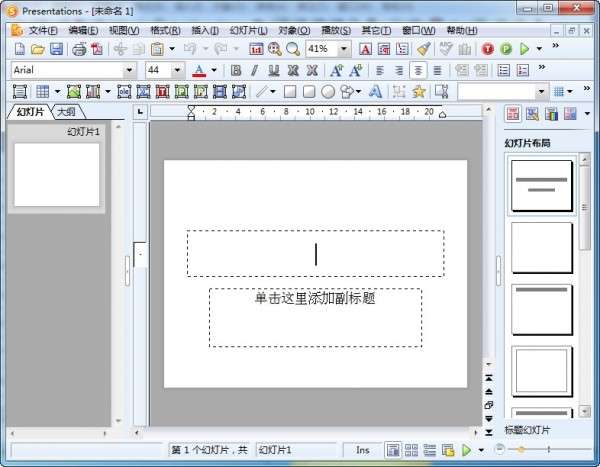
Task: Start slideshow with green play icon
Action: coord(524,49)
